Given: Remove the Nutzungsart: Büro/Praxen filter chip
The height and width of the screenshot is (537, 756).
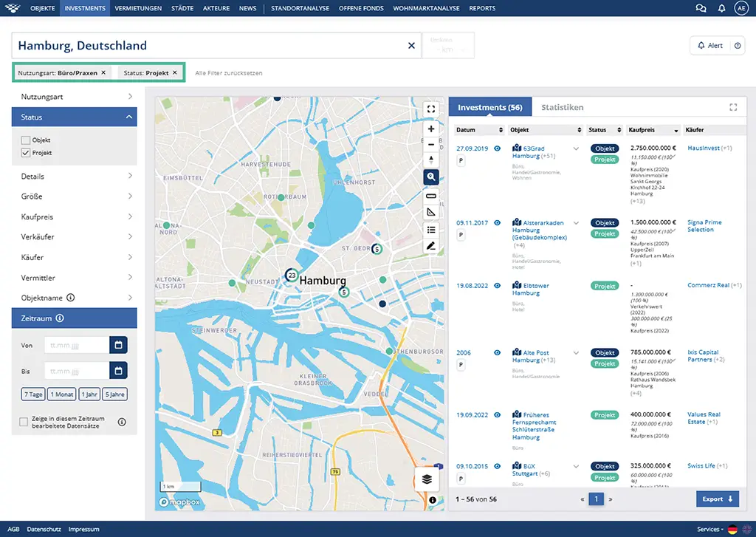Looking at the screenshot, I should tap(103, 73).
